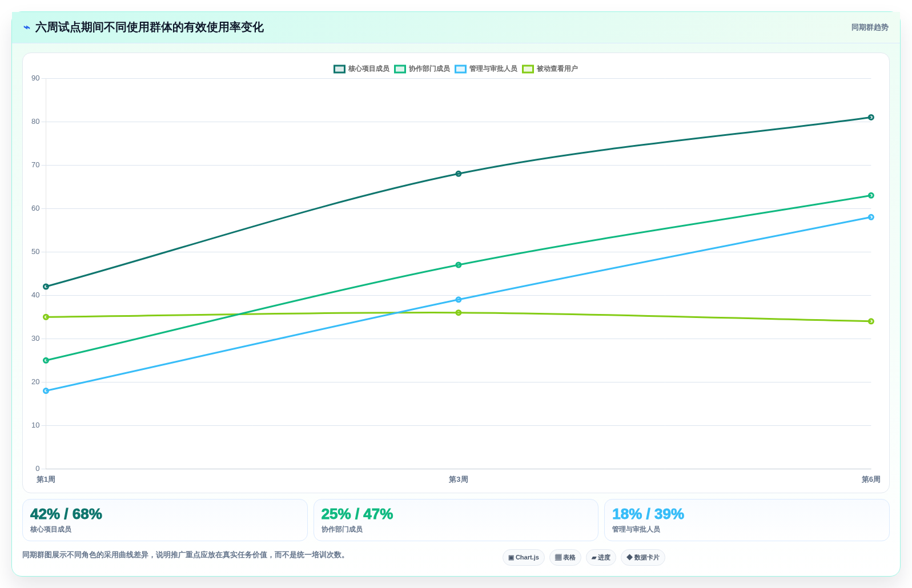Click the green 协作部门成员 legend swatch
This screenshot has height=588, width=912.
pyautogui.click(x=400, y=69)
